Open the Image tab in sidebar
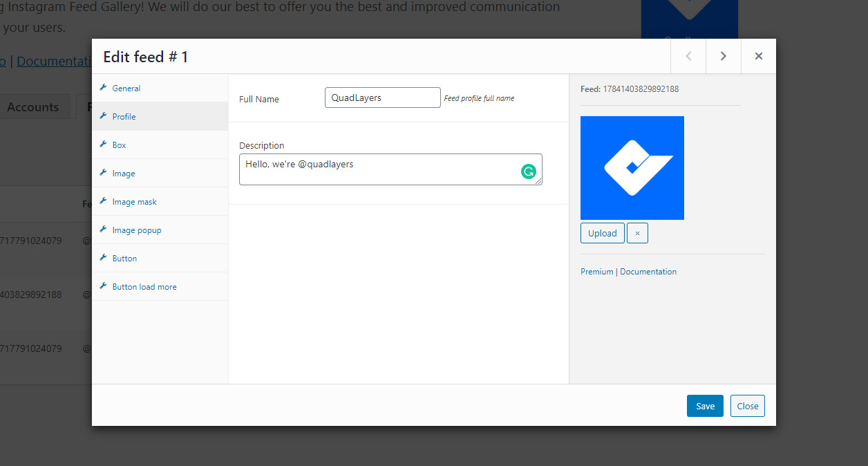 [160, 174]
